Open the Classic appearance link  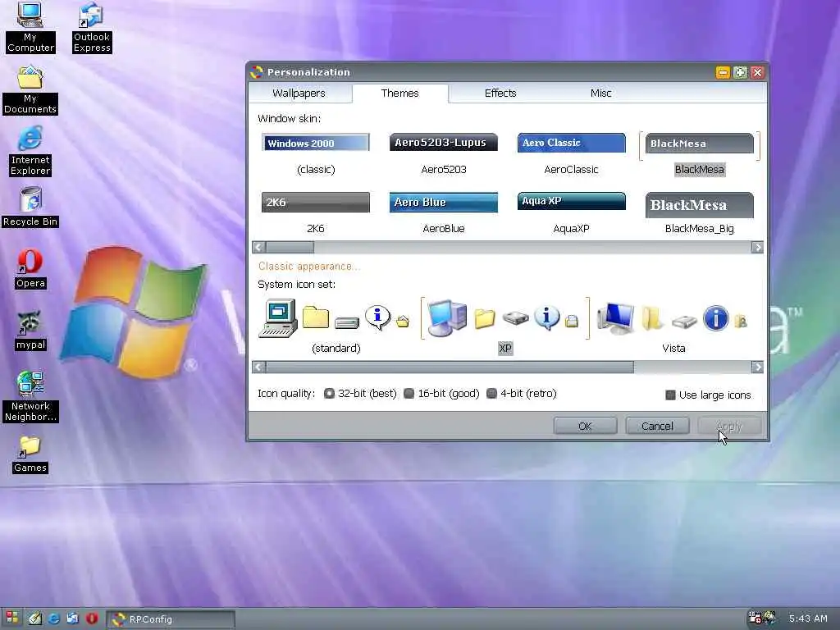click(309, 267)
